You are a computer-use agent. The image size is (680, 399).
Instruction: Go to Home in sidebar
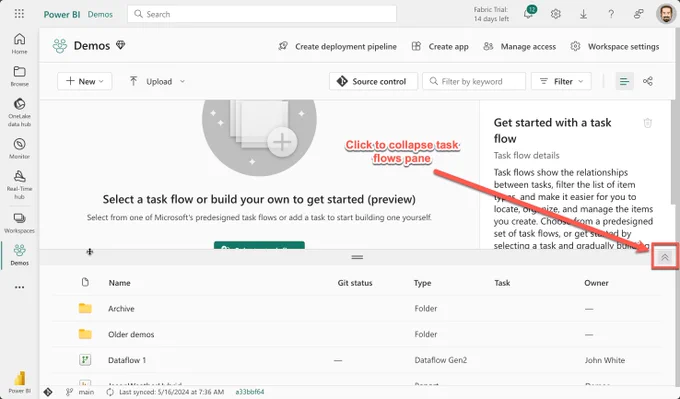[19, 43]
